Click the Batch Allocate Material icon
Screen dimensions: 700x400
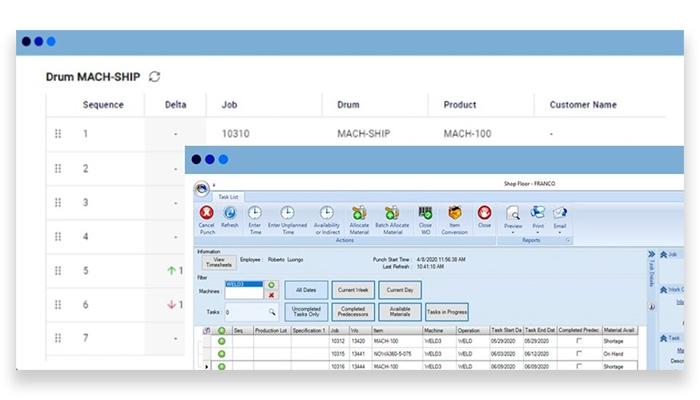point(392,213)
